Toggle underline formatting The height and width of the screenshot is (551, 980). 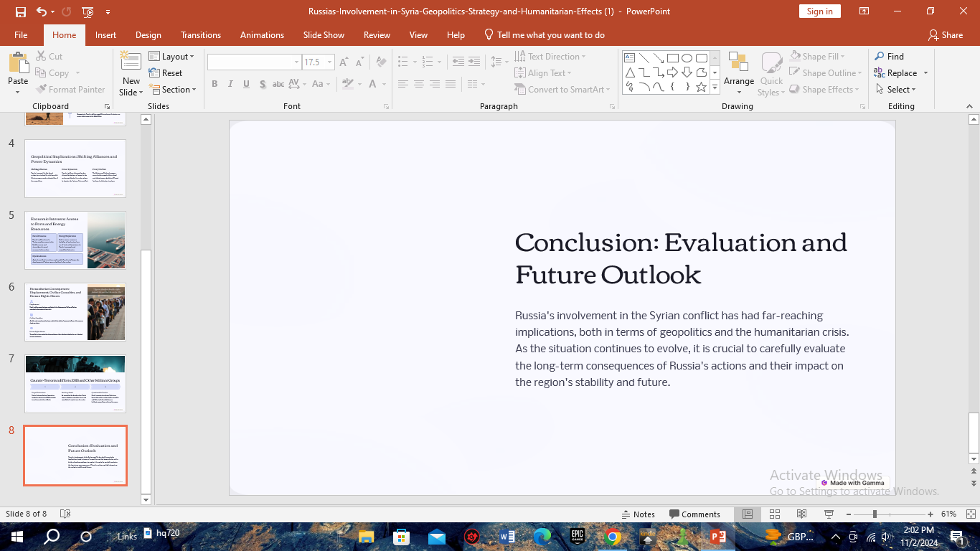246,84
